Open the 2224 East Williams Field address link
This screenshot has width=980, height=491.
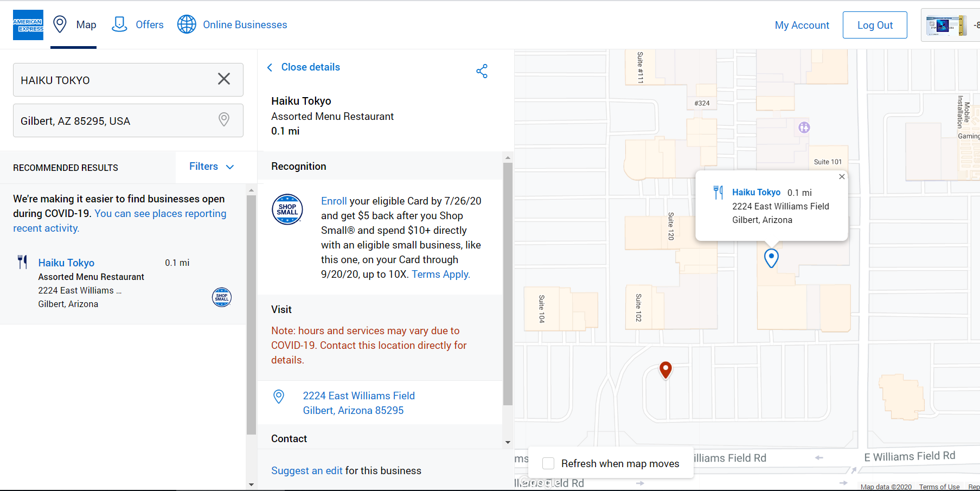coord(358,403)
